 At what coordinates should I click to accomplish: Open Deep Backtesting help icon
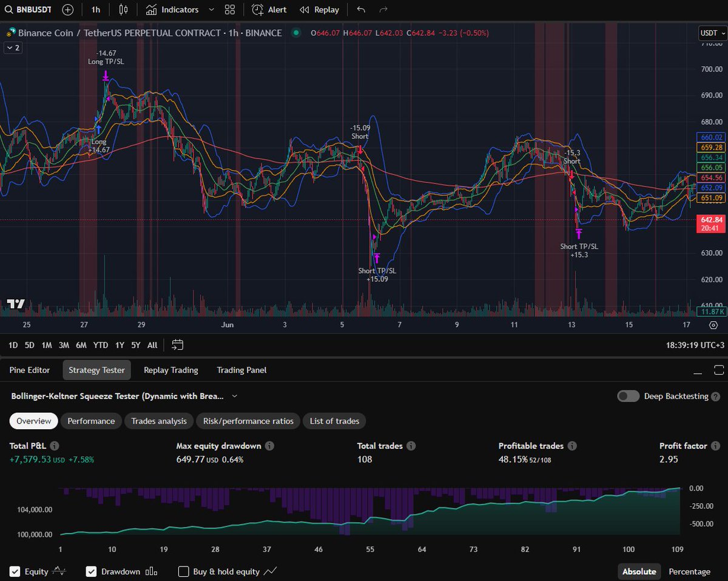pyautogui.click(x=716, y=396)
